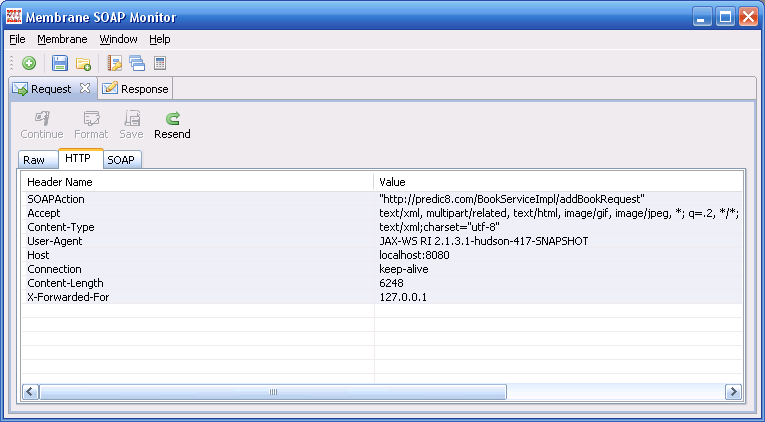
Task: Close the Request tab with its X
Action: pyautogui.click(x=85, y=88)
